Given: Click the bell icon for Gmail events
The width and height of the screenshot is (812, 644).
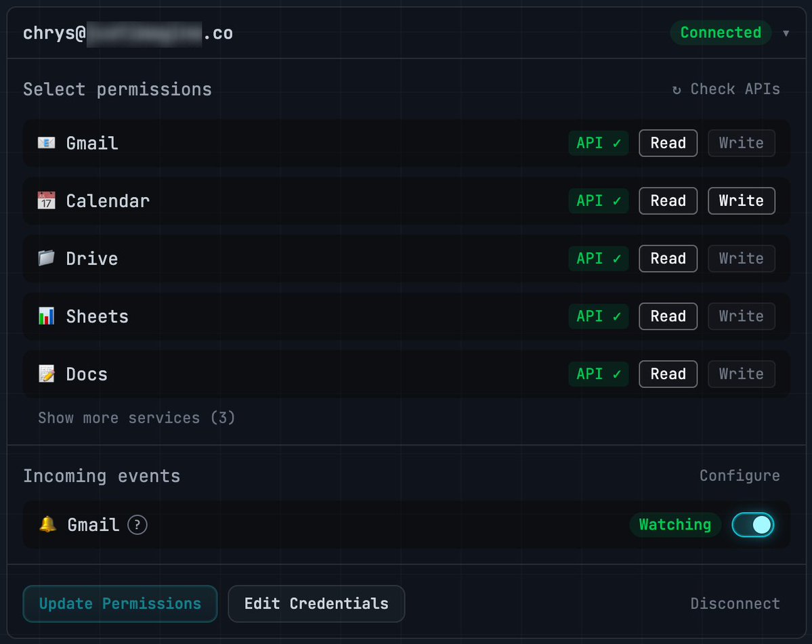Looking at the screenshot, I should (47, 524).
